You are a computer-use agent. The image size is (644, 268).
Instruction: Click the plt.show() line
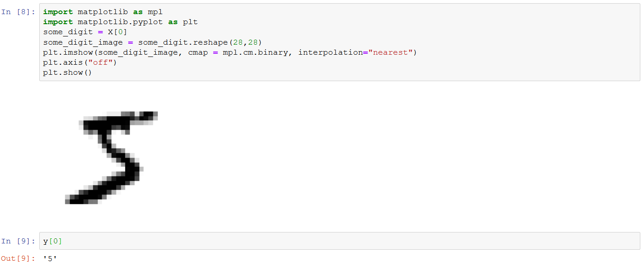point(68,72)
